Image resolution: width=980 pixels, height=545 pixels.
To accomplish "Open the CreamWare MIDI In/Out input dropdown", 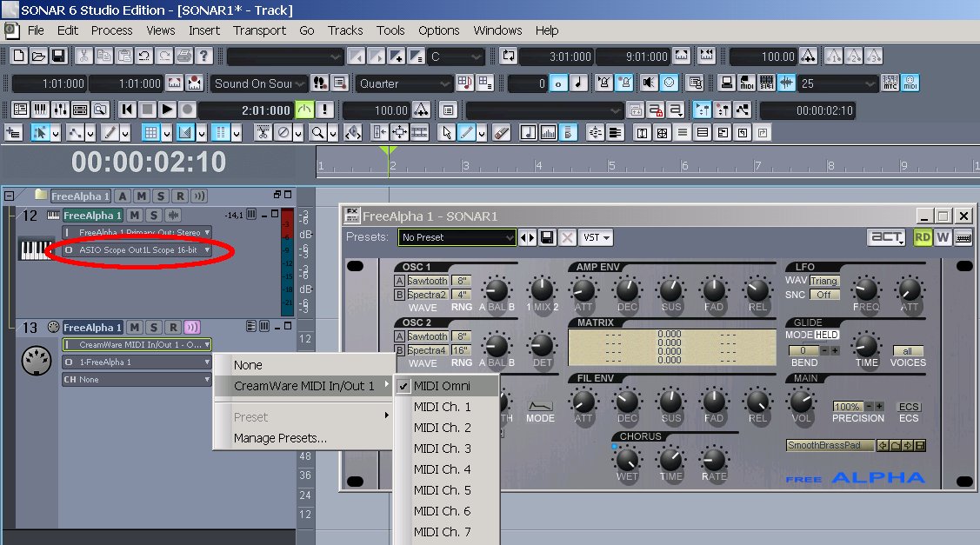I will click(x=137, y=344).
